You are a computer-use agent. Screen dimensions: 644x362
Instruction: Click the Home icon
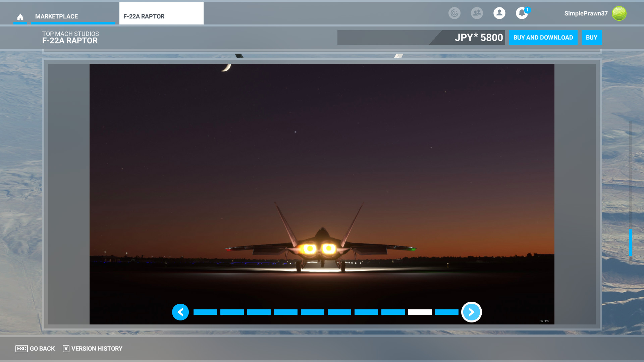click(20, 17)
